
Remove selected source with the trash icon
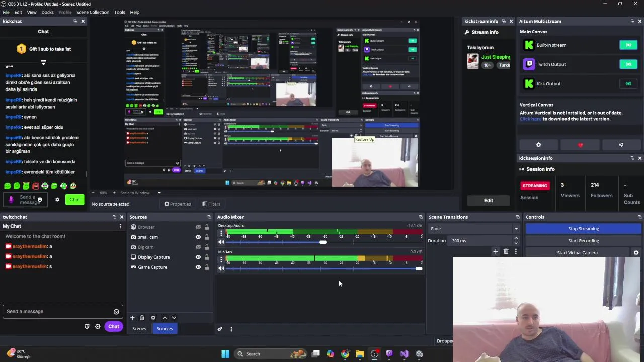point(142,318)
